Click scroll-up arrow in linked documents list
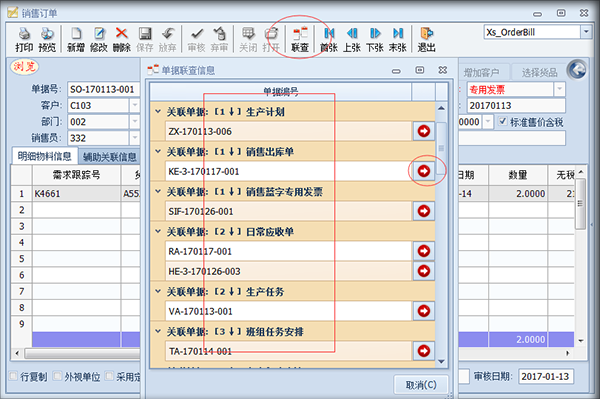 point(441,108)
